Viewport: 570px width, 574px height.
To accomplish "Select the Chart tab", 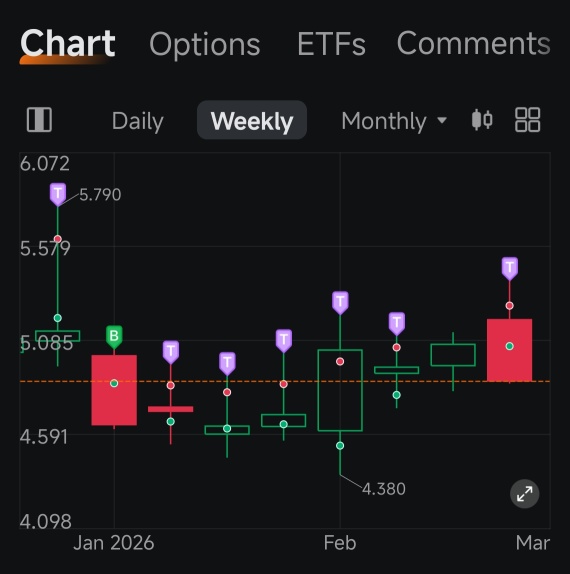I will [68, 43].
